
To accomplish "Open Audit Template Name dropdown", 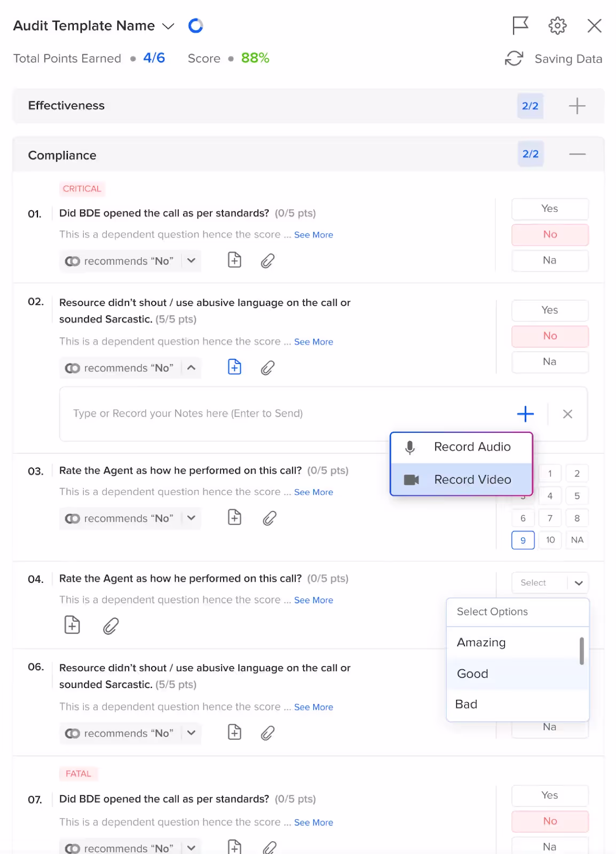I will point(168,26).
